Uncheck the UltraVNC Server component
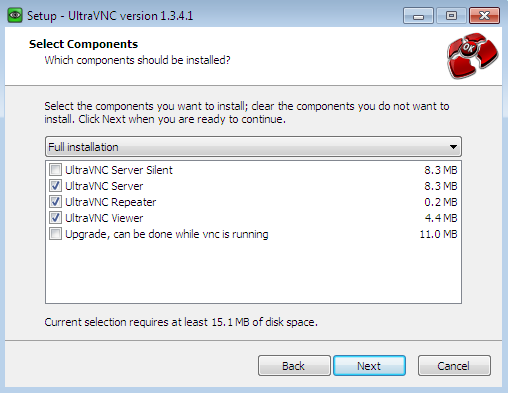This screenshot has height=393, width=508. 55,186
